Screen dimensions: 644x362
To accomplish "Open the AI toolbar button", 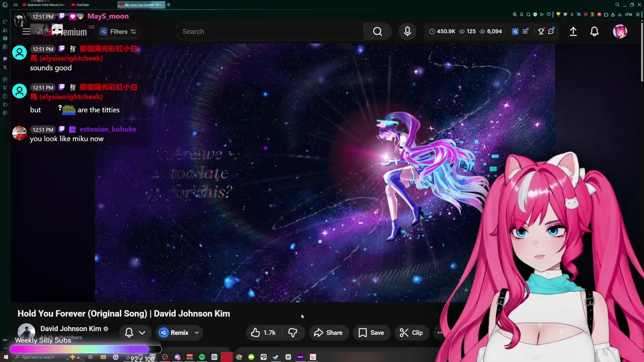I will click(x=628, y=14).
